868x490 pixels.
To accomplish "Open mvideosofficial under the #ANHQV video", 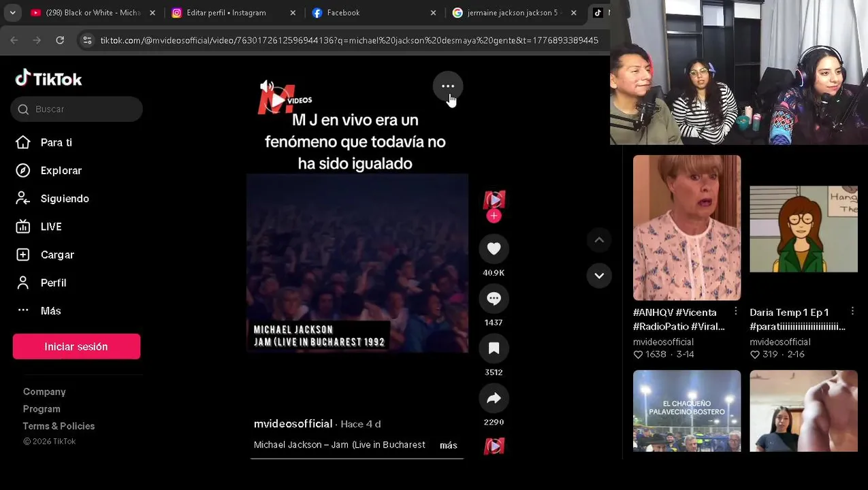I will pyautogui.click(x=663, y=342).
